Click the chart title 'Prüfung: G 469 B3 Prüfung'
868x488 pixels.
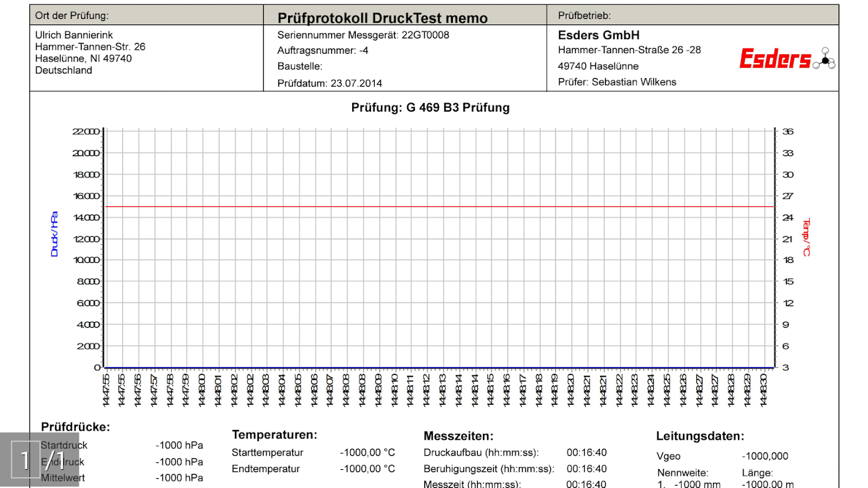430,108
